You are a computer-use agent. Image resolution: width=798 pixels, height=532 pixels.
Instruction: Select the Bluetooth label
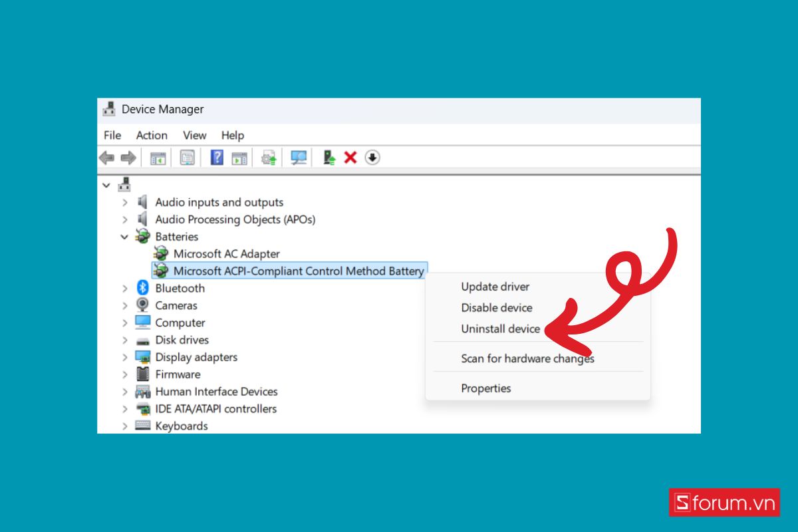180,288
